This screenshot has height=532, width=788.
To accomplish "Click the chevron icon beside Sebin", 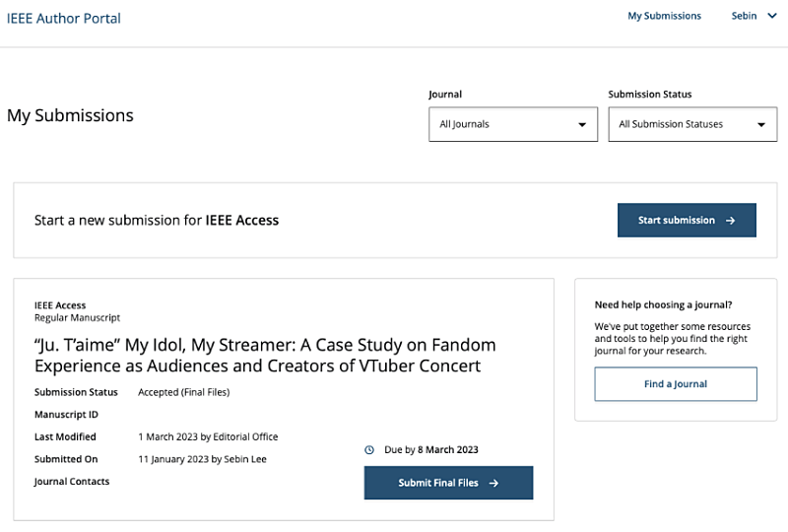I will click(x=772, y=16).
